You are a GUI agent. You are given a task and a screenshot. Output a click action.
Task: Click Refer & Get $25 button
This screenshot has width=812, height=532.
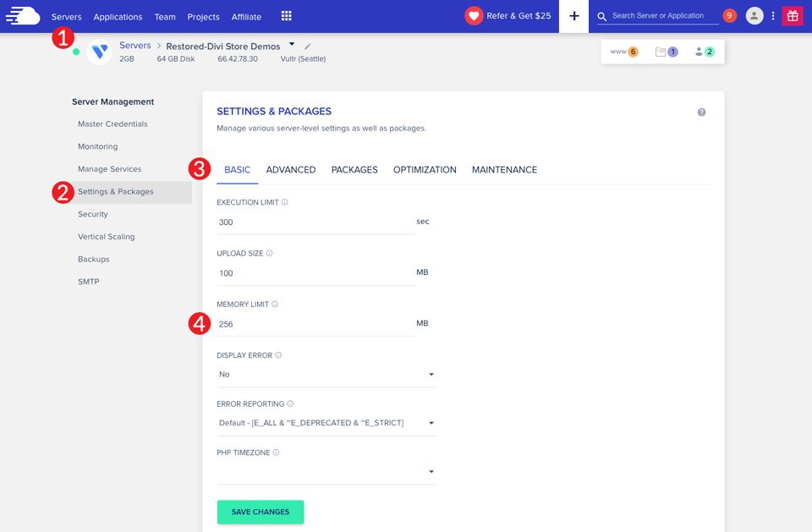pos(508,16)
